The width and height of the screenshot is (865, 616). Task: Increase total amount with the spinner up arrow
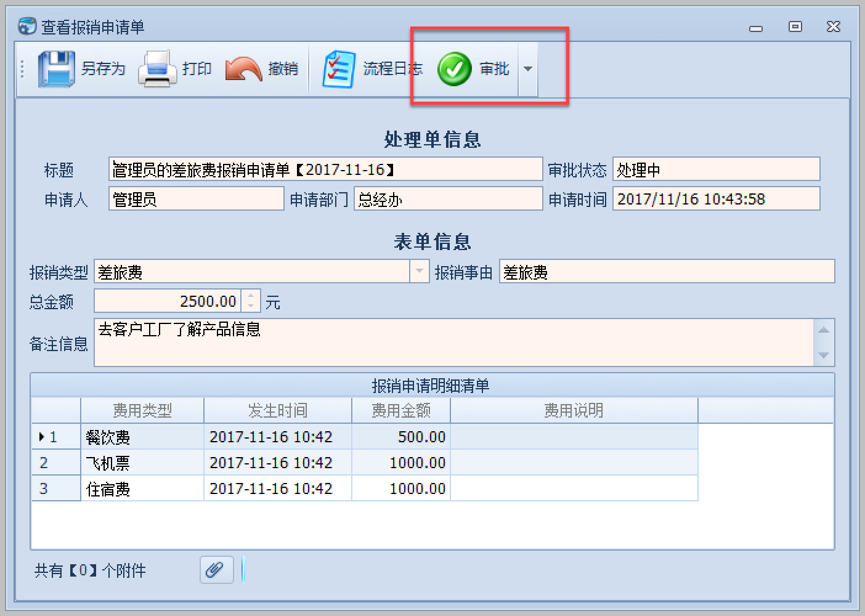[x=251, y=296]
